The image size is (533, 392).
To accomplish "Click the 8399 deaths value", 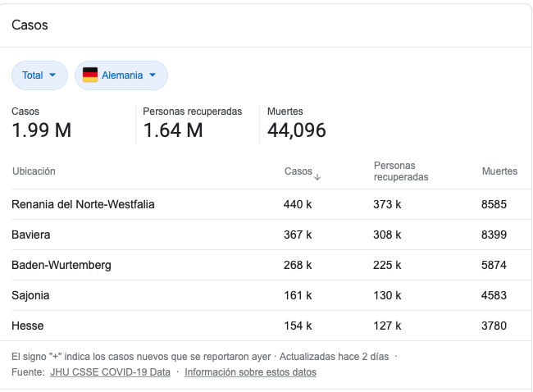I will 494,235.
